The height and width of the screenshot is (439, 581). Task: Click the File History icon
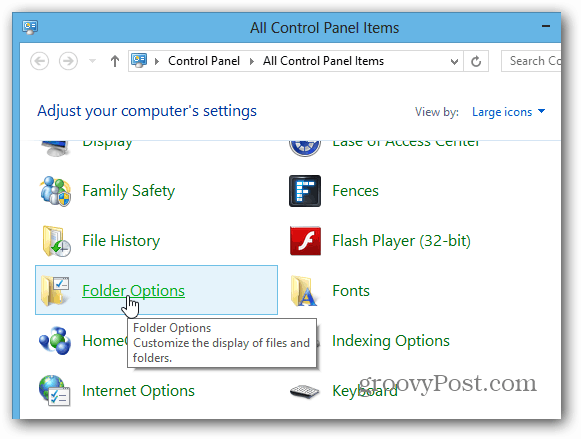coord(56,241)
